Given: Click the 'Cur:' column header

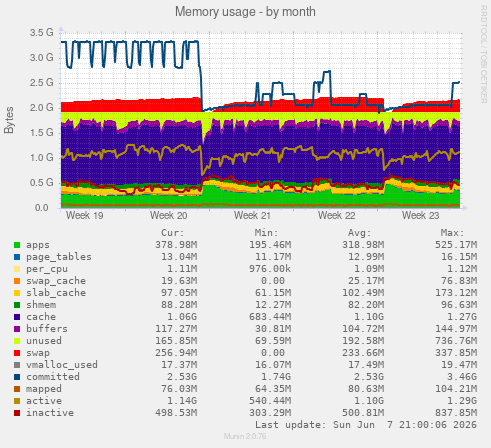Looking at the screenshot, I should click(173, 233).
